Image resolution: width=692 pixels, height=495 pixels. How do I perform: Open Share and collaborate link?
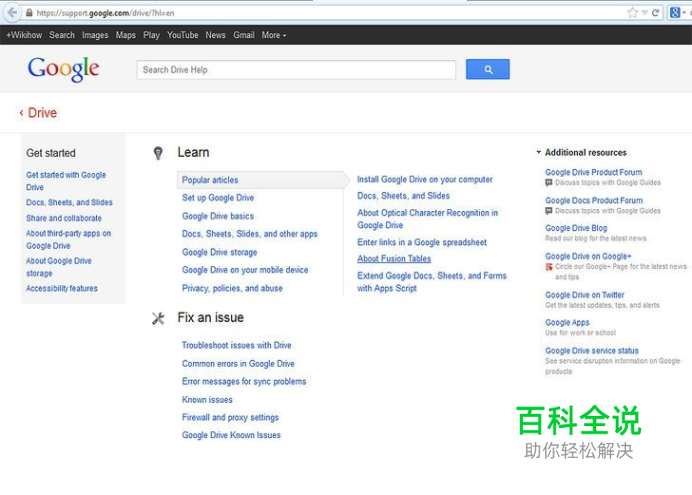point(64,218)
